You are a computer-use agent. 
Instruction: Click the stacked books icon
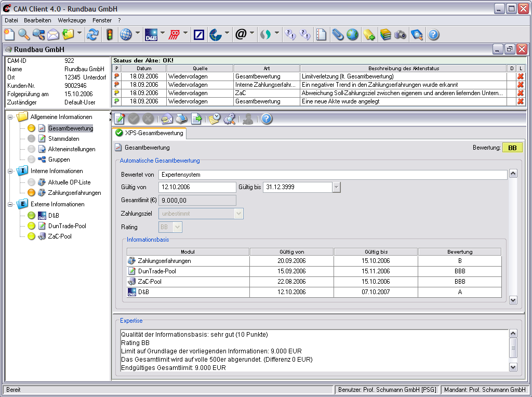tap(385, 35)
